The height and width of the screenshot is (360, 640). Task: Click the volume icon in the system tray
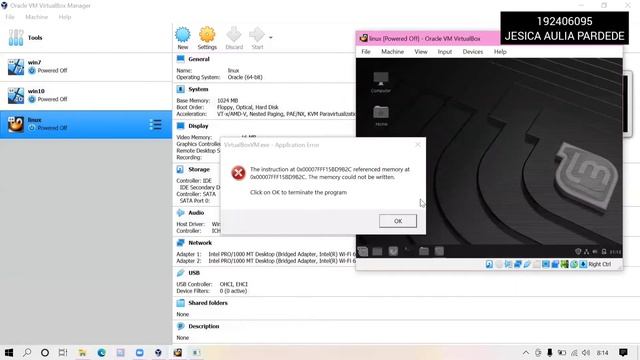(x=586, y=353)
